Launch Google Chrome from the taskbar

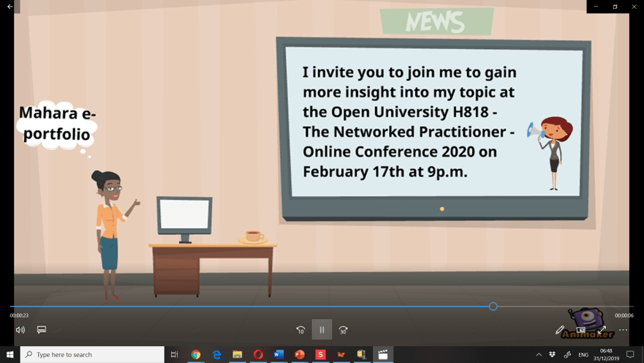coord(196,354)
